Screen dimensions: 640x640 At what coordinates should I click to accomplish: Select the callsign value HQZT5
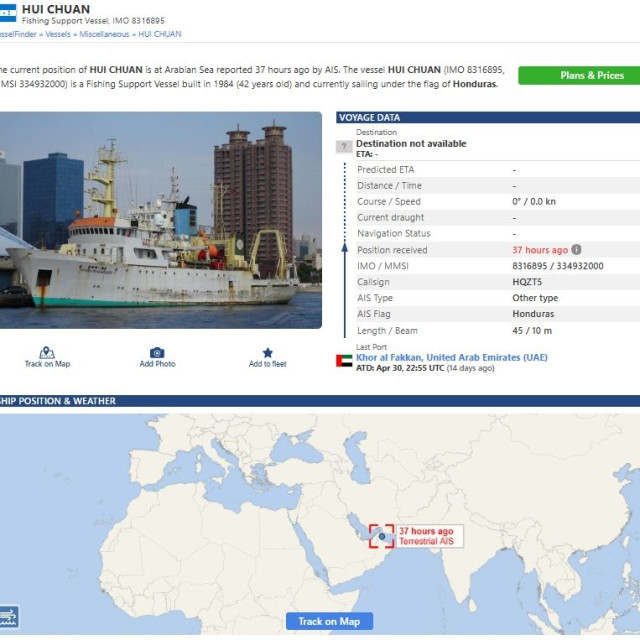coord(527,282)
